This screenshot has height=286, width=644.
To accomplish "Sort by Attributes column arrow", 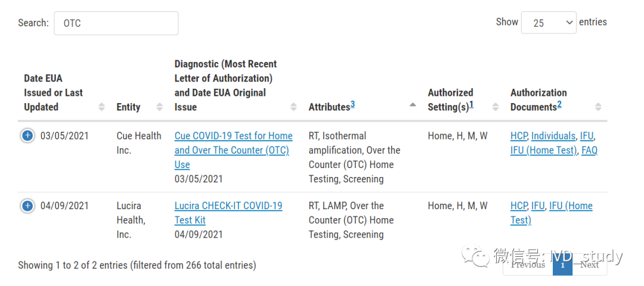I will tap(413, 105).
